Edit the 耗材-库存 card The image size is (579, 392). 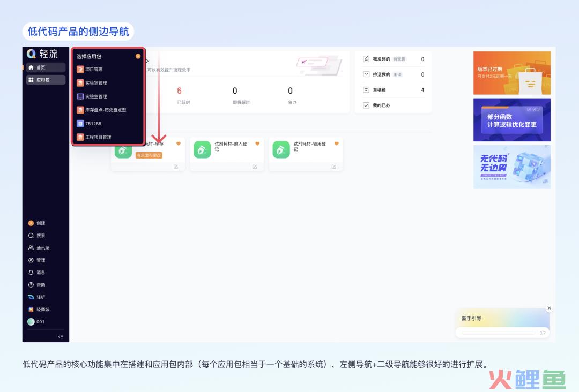[x=176, y=167]
